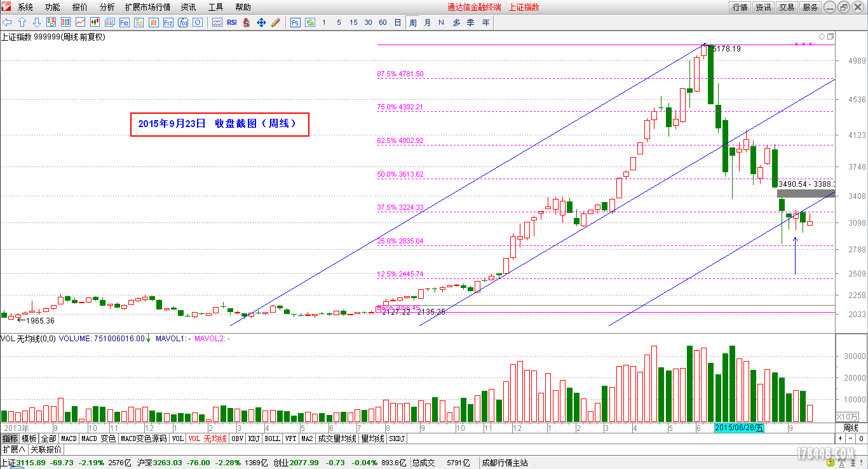Click the 上证 3115.89 index readout
The width and height of the screenshot is (868, 469).
tap(24, 463)
